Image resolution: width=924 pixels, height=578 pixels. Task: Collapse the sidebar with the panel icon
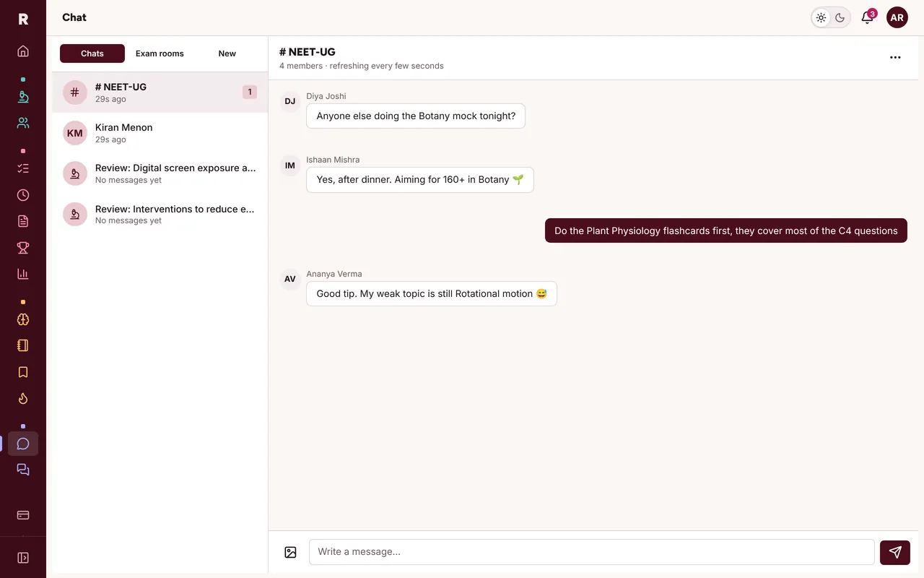(23, 558)
